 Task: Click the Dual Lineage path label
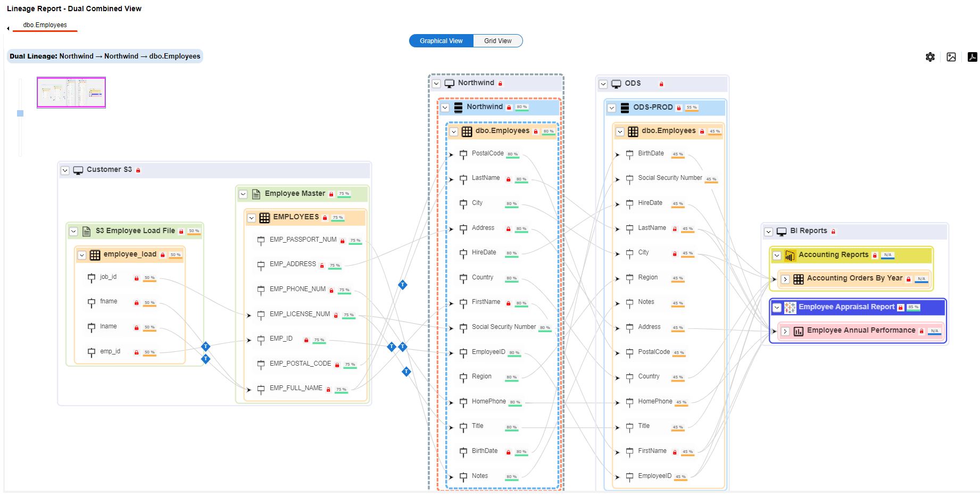(x=105, y=56)
